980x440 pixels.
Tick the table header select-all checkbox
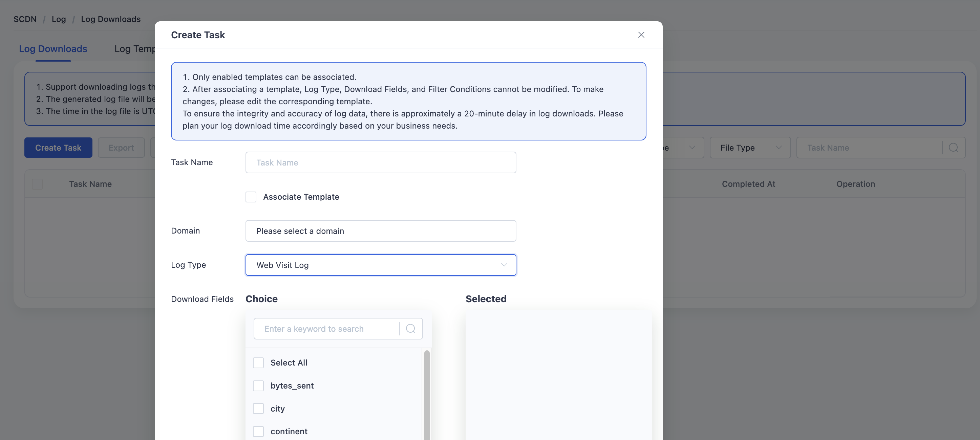(37, 184)
